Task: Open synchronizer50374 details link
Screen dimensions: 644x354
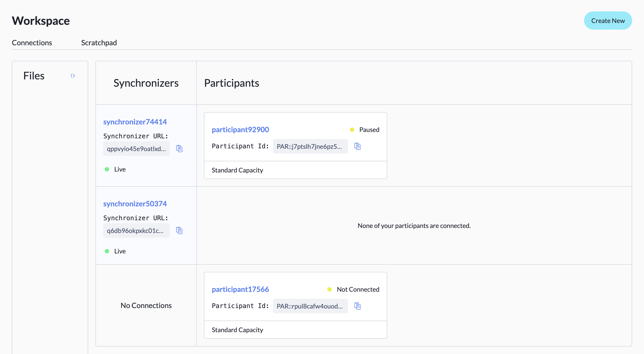Action: coord(135,204)
